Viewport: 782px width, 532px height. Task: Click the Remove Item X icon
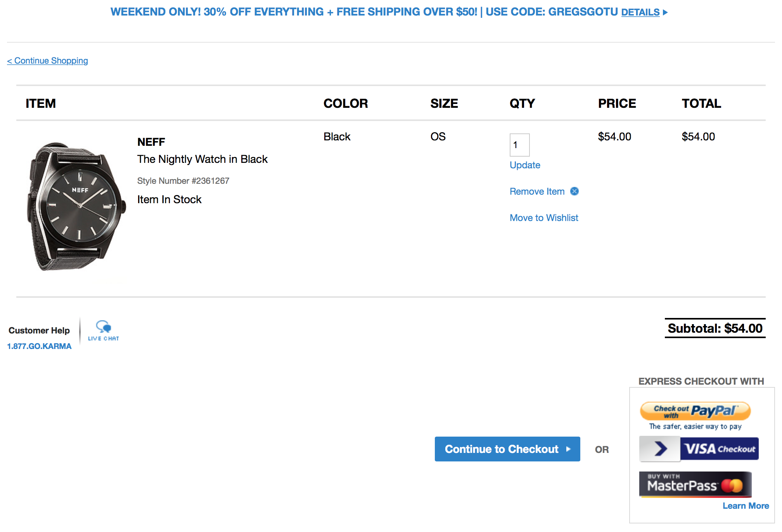(574, 191)
